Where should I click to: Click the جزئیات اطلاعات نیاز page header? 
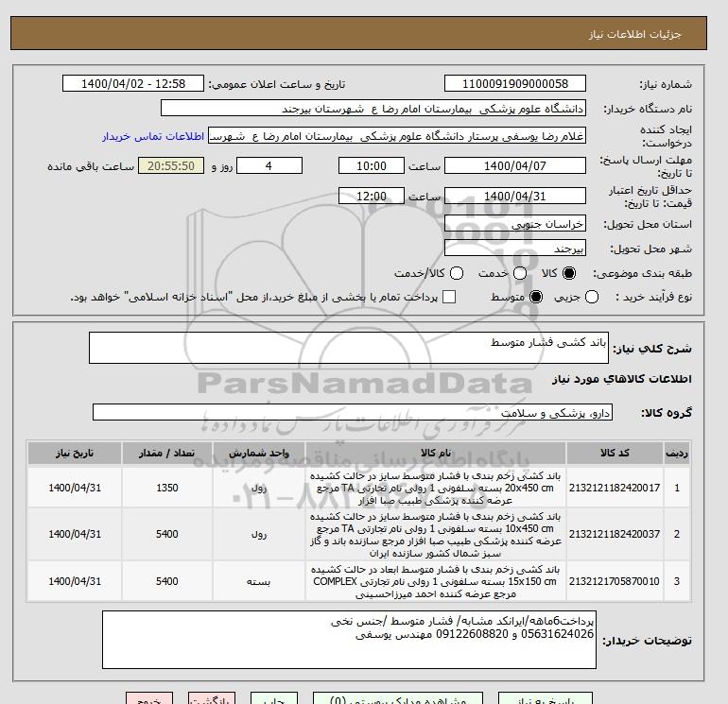[x=634, y=34]
